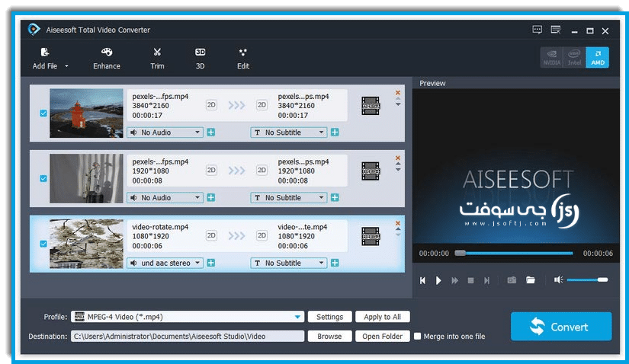This screenshot has height=364, width=629.
Task: Open MPEG format icon for video-rotate.mp4
Action: point(371,237)
